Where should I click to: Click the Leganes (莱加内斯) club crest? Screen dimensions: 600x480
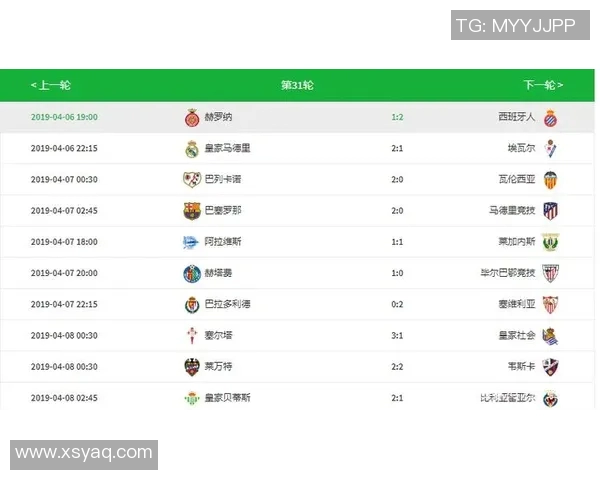(x=550, y=242)
